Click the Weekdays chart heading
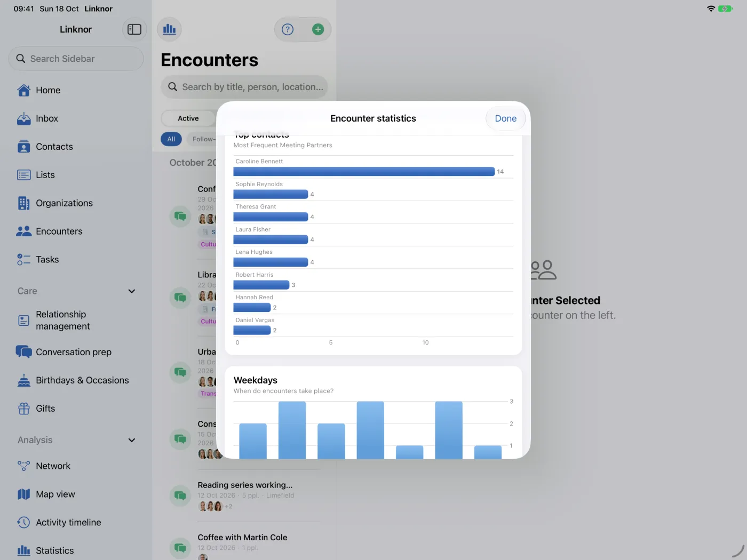 point(256,380)
